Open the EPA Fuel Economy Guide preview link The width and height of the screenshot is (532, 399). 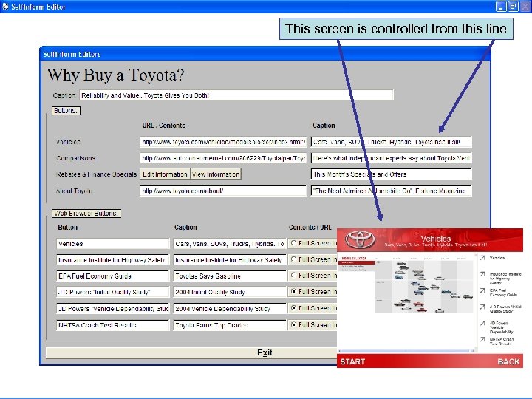pyautogui.click(x=503, y=293)
